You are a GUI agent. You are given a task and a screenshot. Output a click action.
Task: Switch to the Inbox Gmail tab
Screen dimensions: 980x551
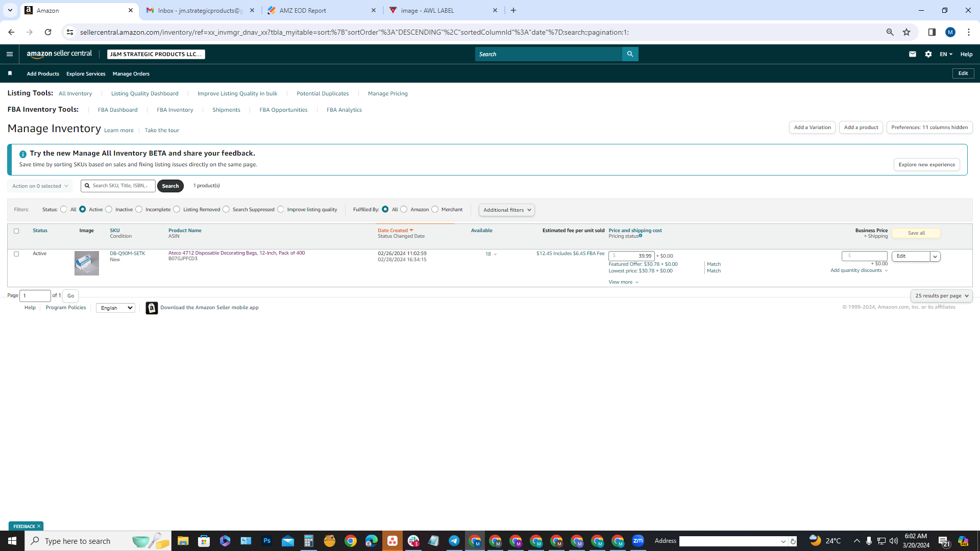click(200, 10)
